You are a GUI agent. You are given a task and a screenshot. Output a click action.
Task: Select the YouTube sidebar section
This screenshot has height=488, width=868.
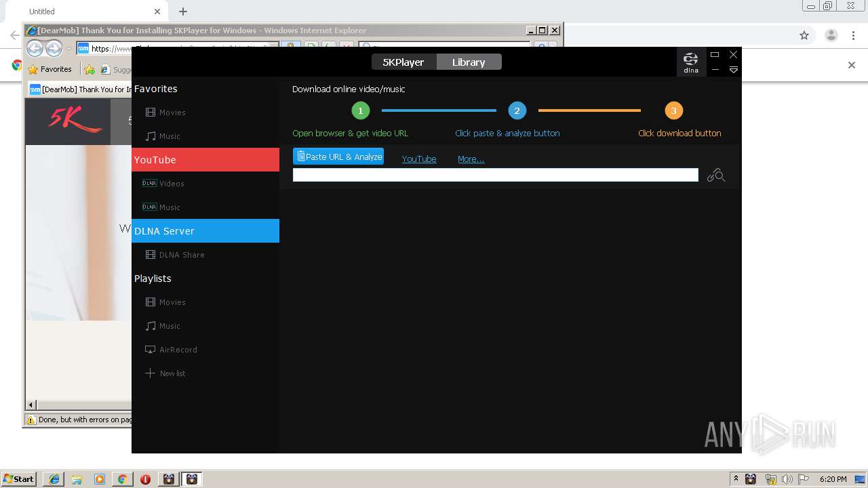(205, 160)
